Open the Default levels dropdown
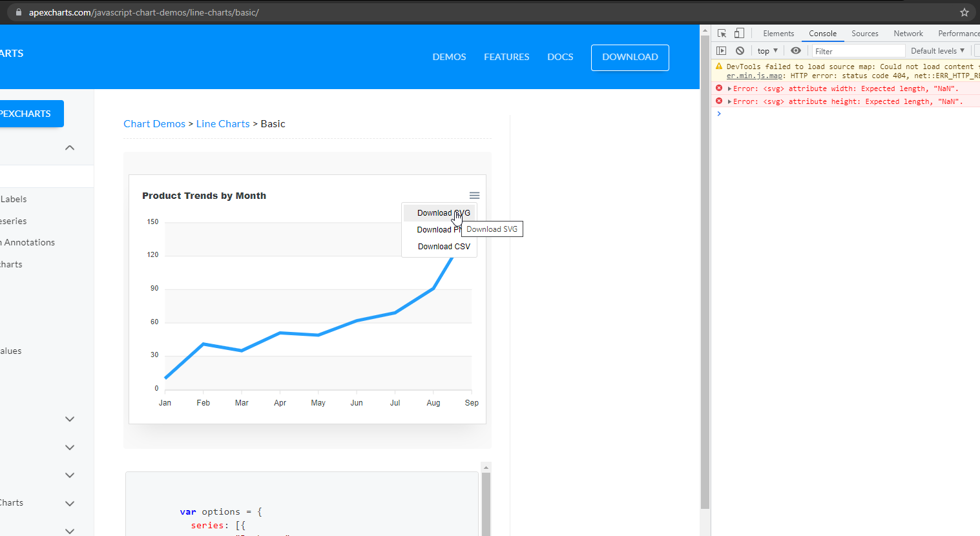Screen dimensions: 980x536 pyautogui.click(x=937, y=50)
